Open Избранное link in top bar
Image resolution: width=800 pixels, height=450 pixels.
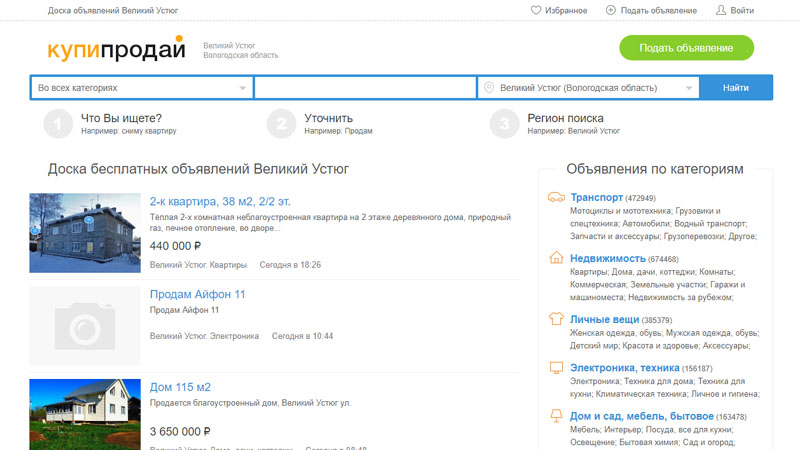(x=566, y=10)
